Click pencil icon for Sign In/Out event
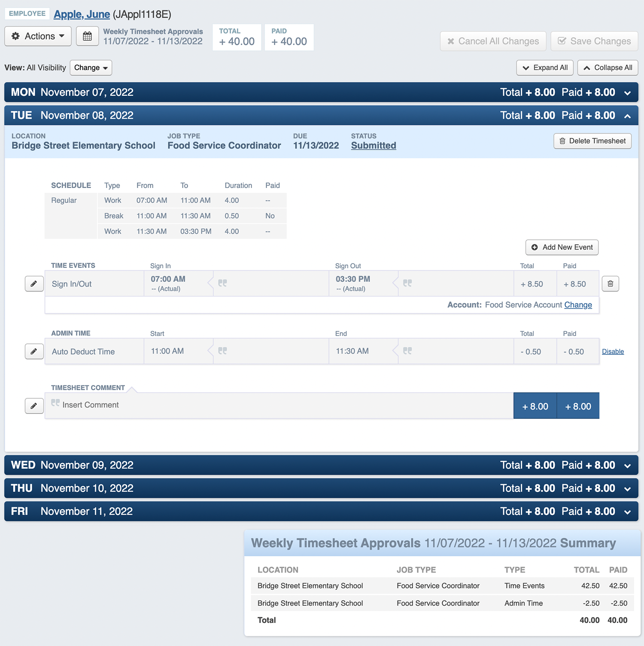 coord(34,284)
